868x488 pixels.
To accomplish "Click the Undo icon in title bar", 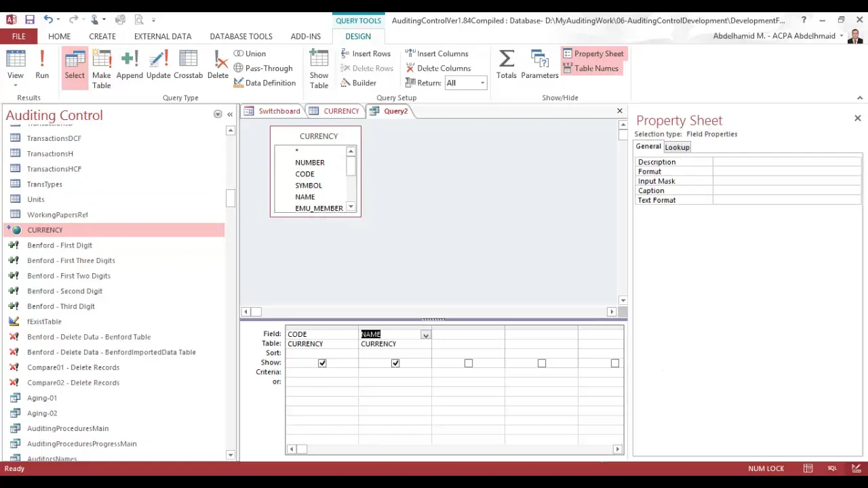I will (48, 20).
